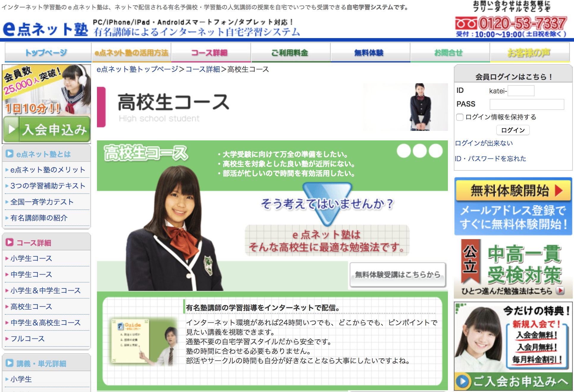This screenshot has height=392, width=574.
Task: Click the そう考えてはいませんか？ text
Action: (327, 204)
